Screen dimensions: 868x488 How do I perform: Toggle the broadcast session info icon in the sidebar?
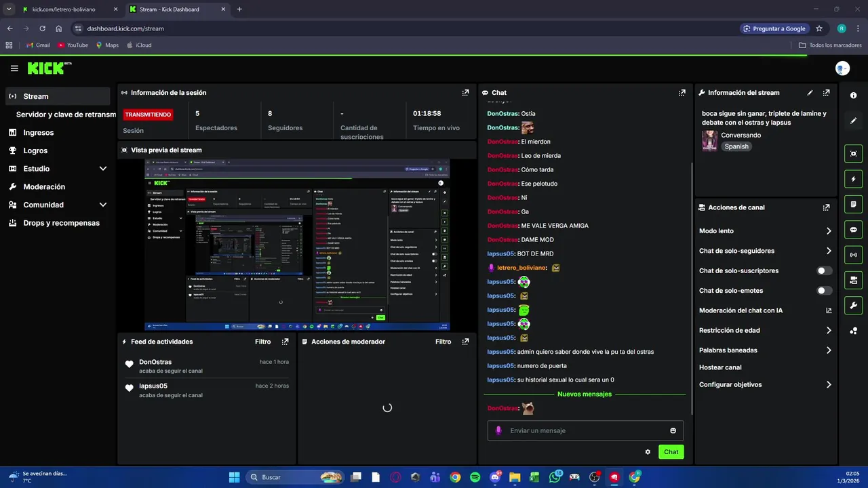853,255
